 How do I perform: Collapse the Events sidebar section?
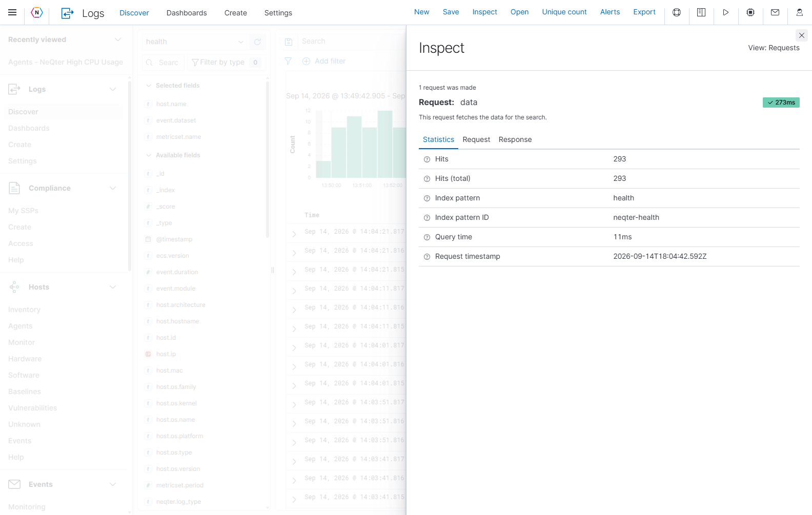tap(113, 484)
